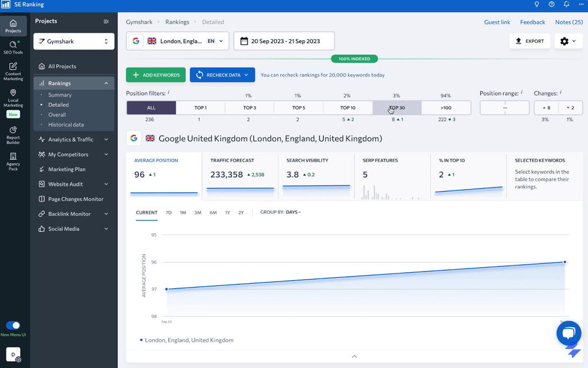Select the TOP 30 position filter
This screenshot has width=588, height=368.
pyautogui.click(x=397, y=108)
